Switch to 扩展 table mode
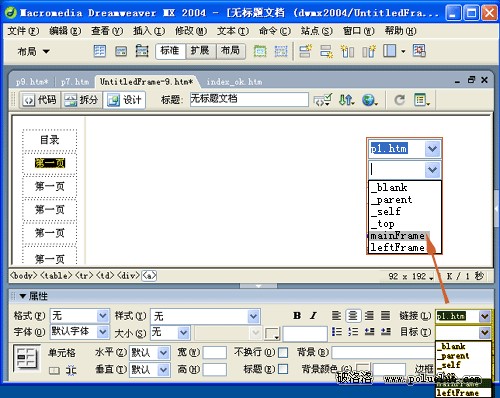Viewport: 500px width, 398px height. pyautogui.click(x=200, y=51)
